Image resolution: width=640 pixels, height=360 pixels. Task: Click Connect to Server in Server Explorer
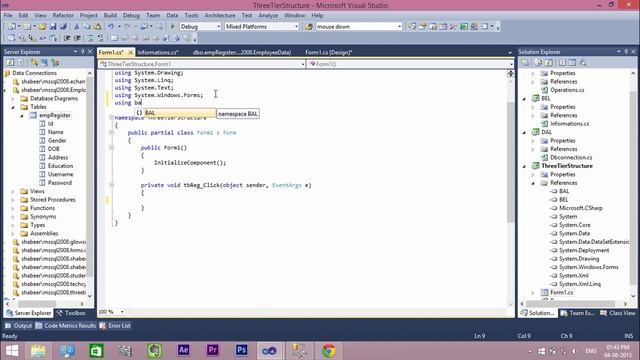pos(44,62)
